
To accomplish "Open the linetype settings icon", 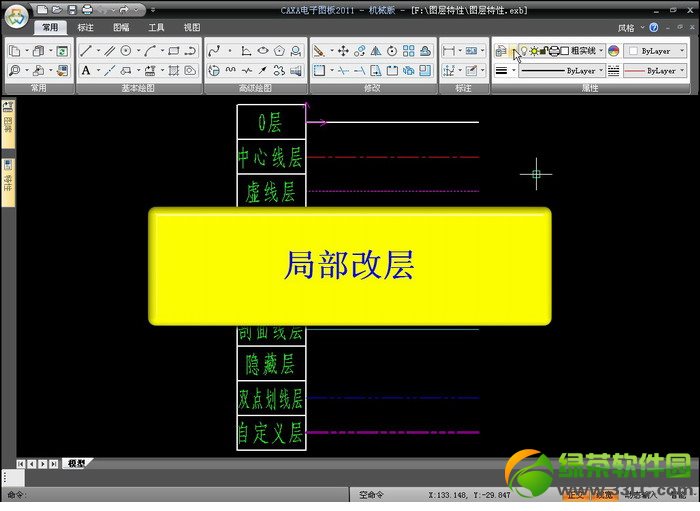I will pos(613,71).
